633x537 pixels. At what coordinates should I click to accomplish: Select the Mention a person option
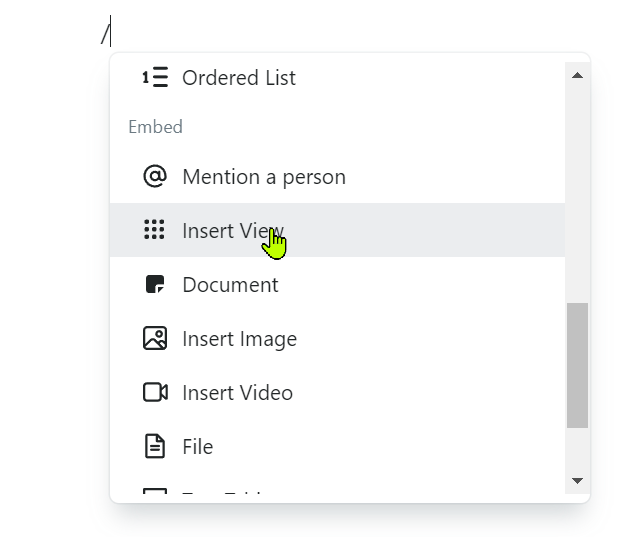coord(264,177)
